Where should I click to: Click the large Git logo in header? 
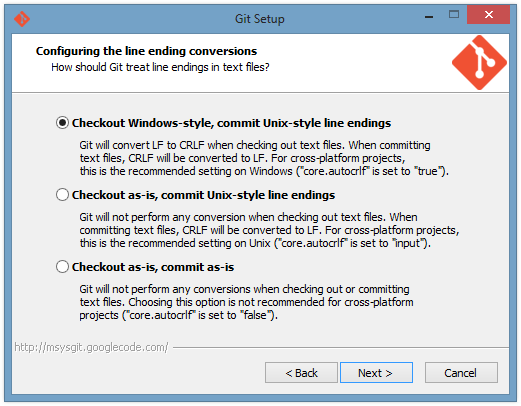(x=479, y=62)
